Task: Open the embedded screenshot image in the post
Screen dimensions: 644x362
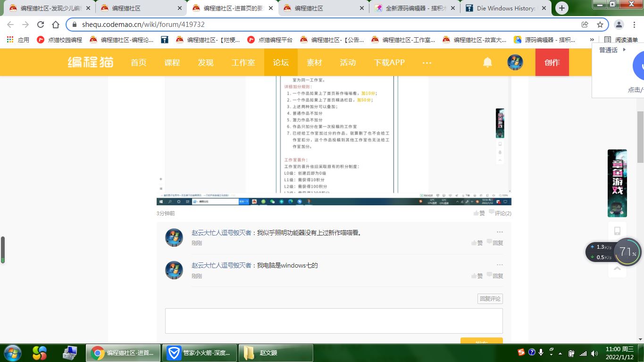Action: (x=334, y=141)
